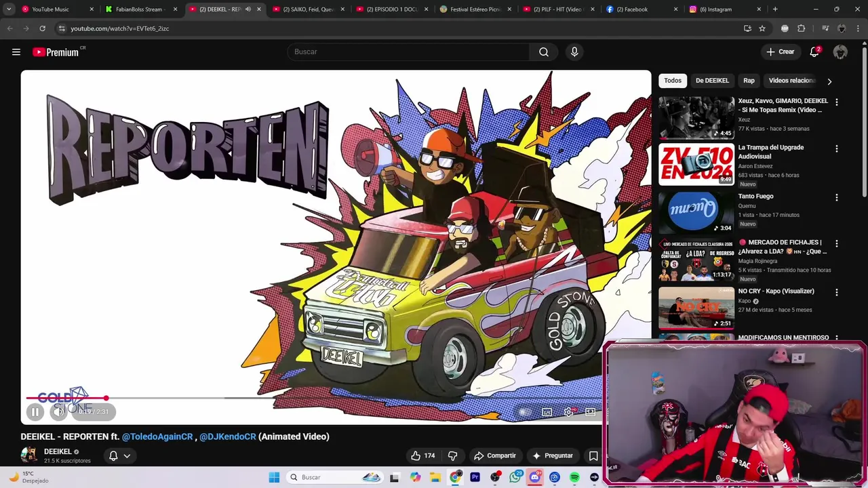This screenshot has width=868, height=488.
Task: Open the @ToledoAgainCR channel link
Action: [157, 436]
